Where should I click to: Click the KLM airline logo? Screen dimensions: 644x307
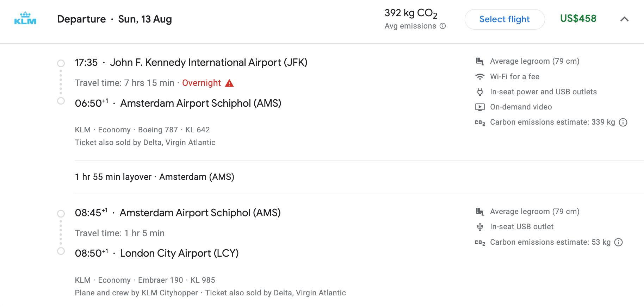[x=25, y=19]
